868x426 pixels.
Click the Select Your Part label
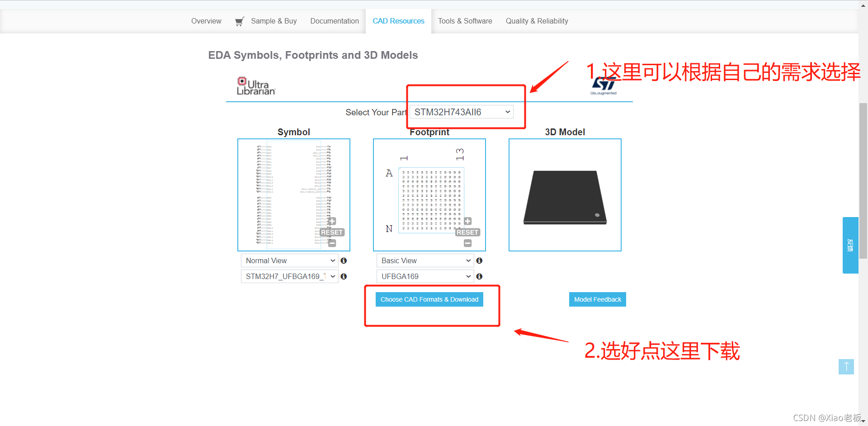click(x=376, y=112)
